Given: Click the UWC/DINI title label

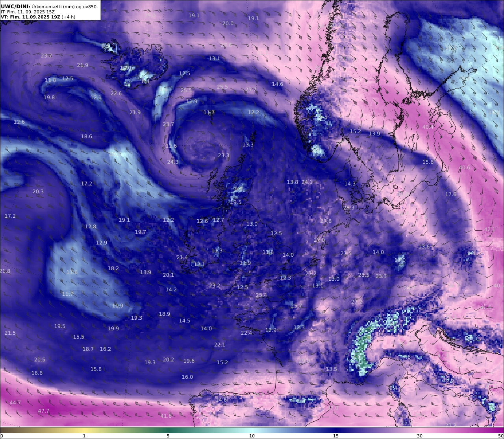Looking at the screenshot, I should point(15,6).
